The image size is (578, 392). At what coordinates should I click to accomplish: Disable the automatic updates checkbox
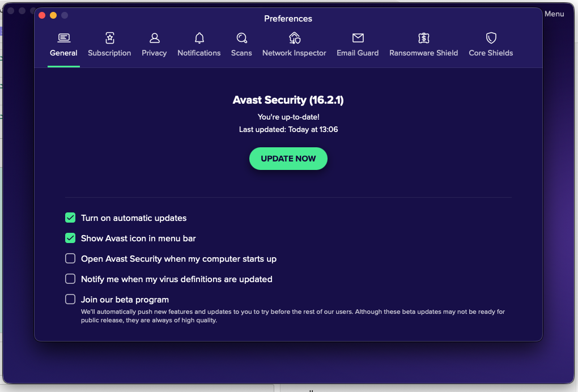point(70,218)
